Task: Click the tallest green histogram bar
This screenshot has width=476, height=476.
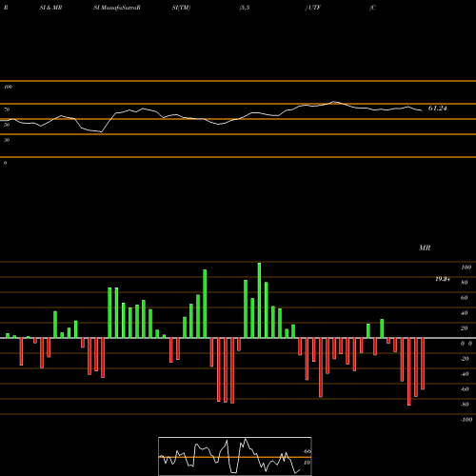Action: click(x=259, y=300)
